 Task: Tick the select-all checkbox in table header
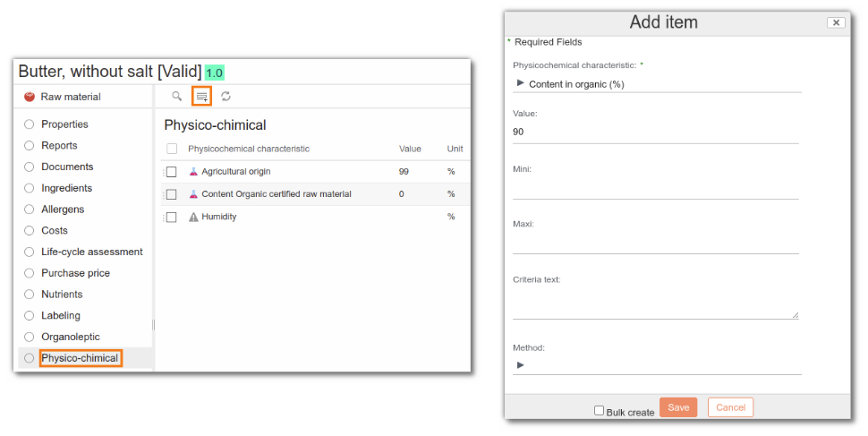(172, 149)
